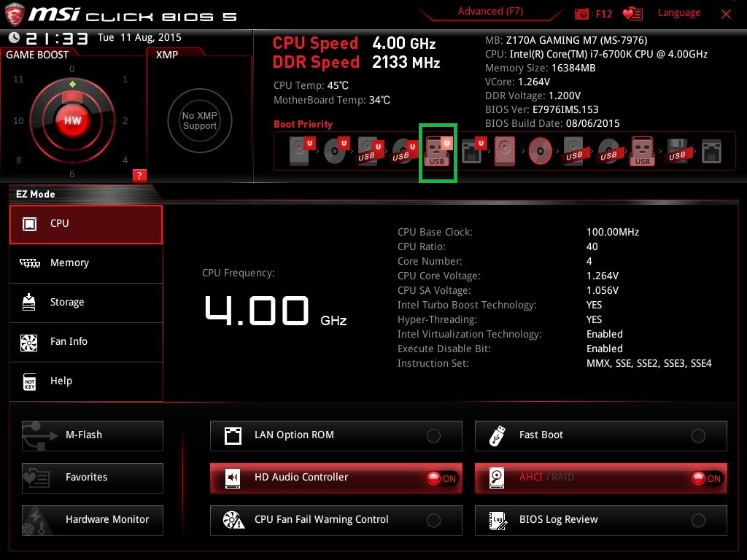The height and width of the screenshot is (560, 747).
Task: Click the CPU: Intel Core i7-6700K line
Action: click(x=596, y=54)
